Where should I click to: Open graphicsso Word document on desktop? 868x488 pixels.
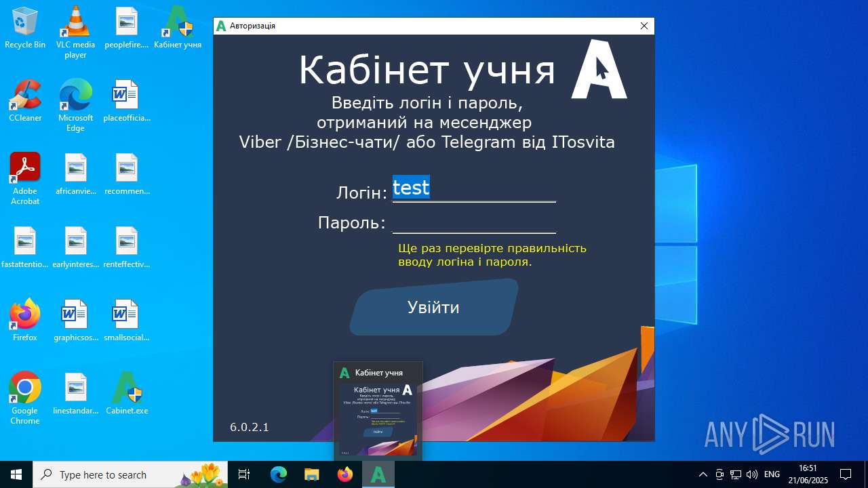(75, 321)
